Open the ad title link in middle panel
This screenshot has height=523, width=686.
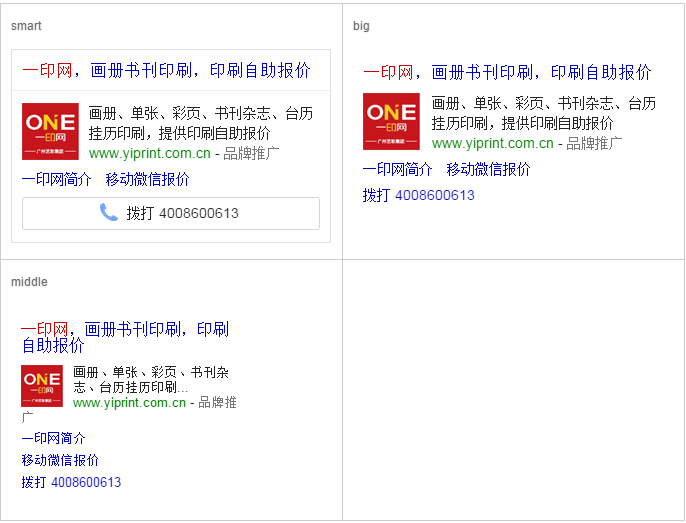point(125,337)
